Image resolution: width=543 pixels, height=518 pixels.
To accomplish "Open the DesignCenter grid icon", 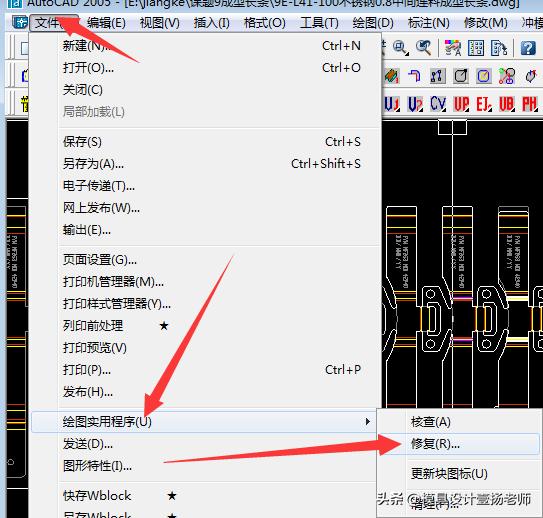I will [x=476, y=48].
